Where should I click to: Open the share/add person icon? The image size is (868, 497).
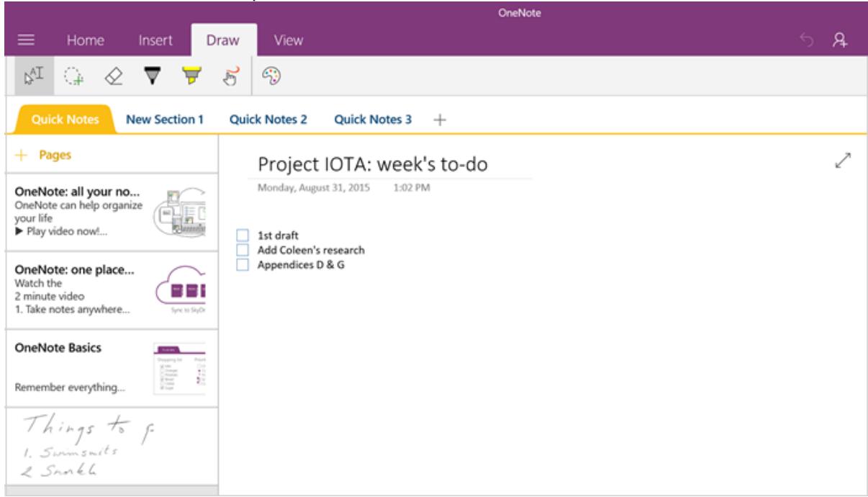(841, 41)
